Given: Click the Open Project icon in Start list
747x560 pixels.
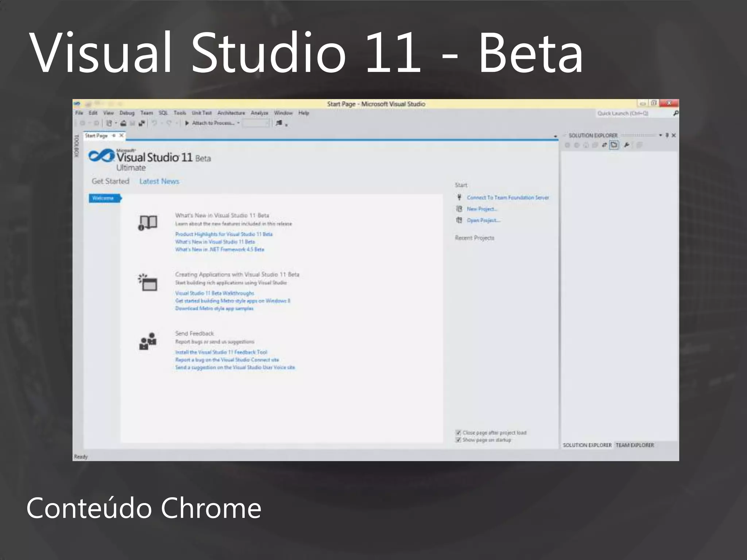Looking at the screenshot, I should 459,220.
